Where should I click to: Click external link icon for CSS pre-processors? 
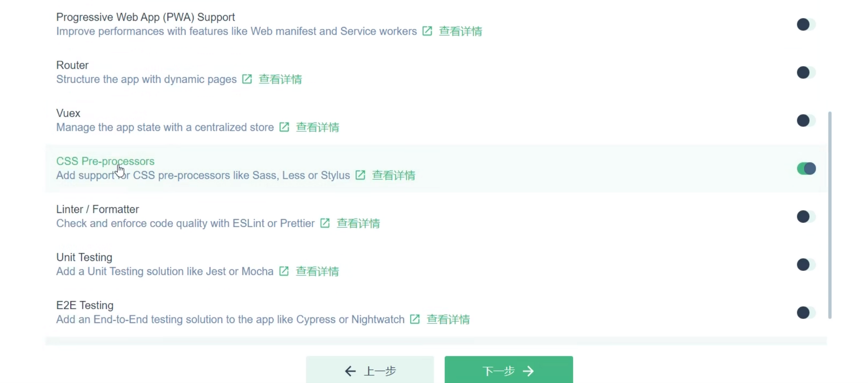360,175
